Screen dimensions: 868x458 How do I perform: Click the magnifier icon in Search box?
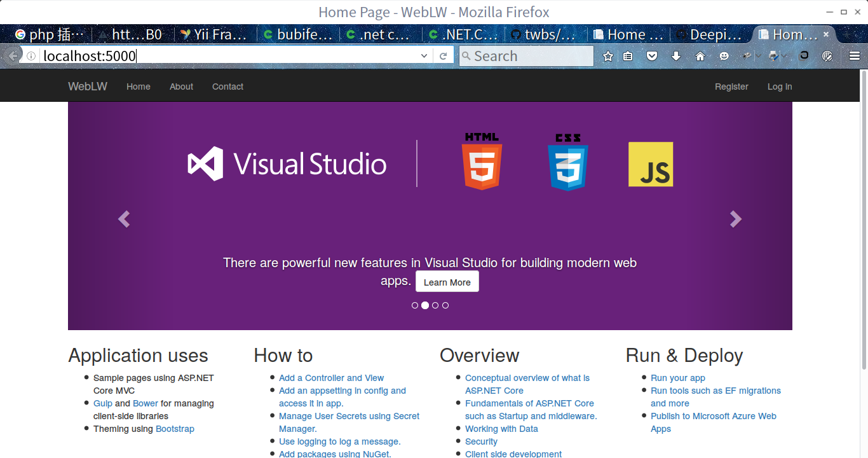point(466,56)
